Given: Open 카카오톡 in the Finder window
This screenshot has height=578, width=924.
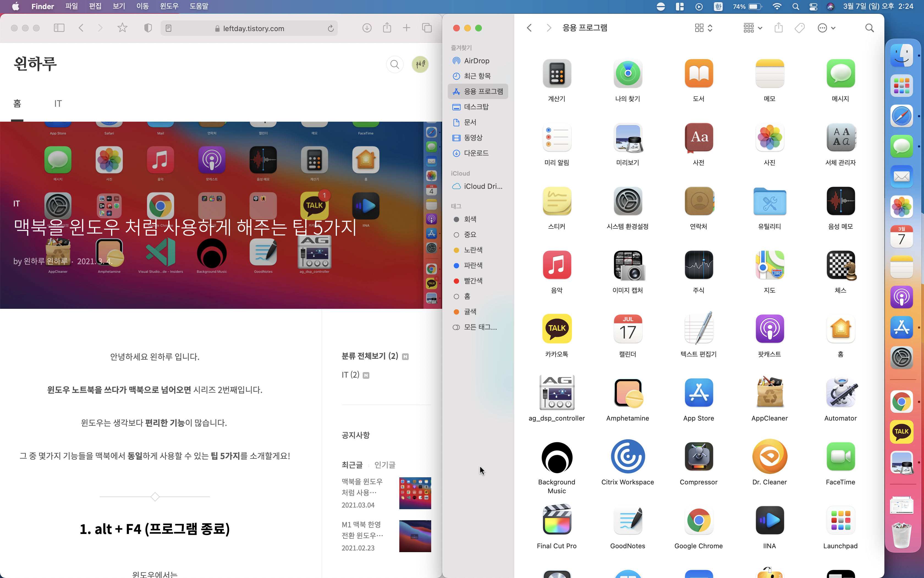Looking at the screenshot, I should (x=557, y=329).
